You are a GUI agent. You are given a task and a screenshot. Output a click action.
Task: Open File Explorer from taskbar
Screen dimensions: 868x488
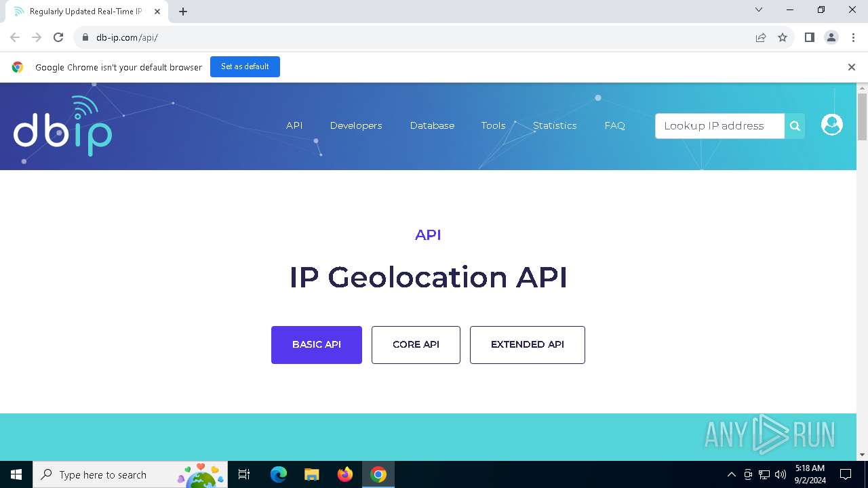311,474
